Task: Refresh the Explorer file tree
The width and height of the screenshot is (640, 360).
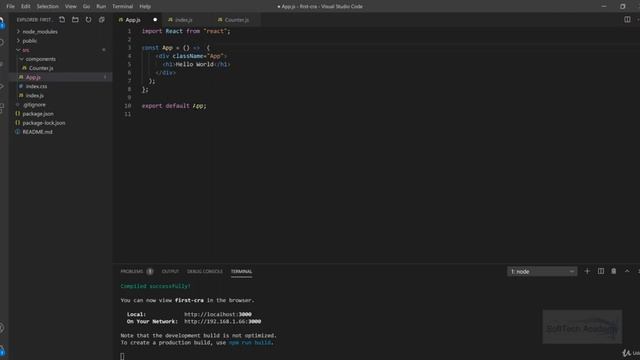Action: point(89,20)
